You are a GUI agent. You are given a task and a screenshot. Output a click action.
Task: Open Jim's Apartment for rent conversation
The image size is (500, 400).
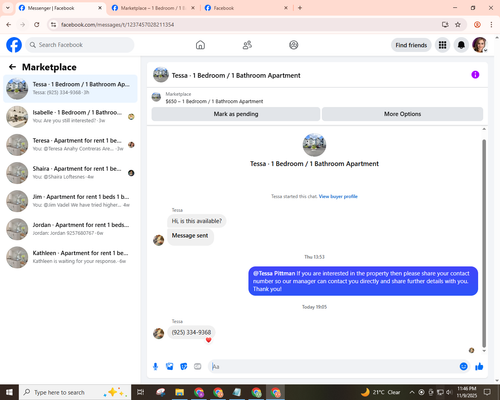pyautogui.click(x=70, y=201)
